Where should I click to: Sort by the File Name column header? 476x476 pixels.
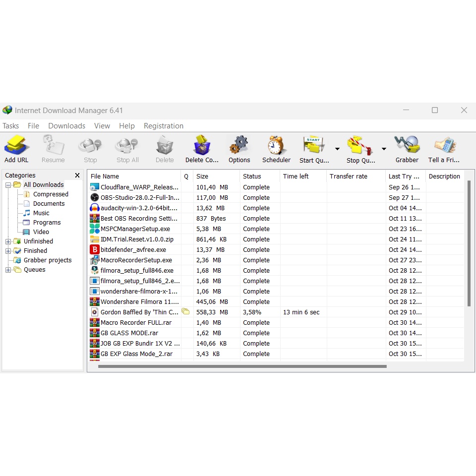click(134, 176)
